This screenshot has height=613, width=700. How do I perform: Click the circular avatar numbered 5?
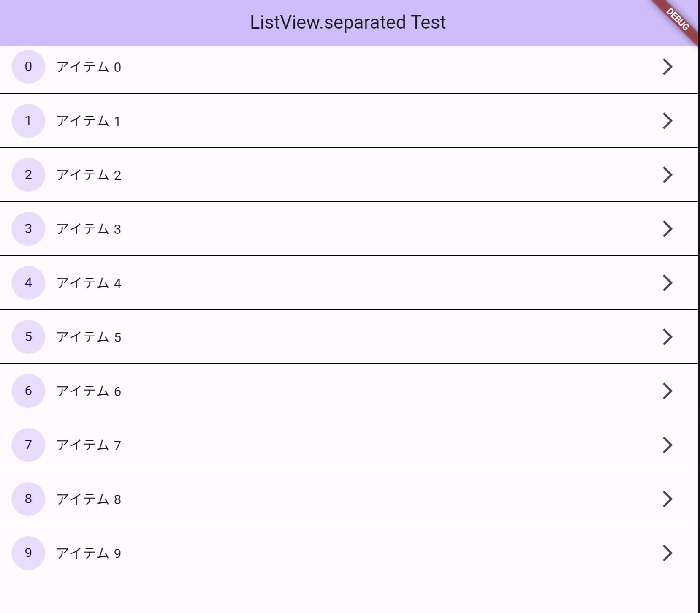28,337
